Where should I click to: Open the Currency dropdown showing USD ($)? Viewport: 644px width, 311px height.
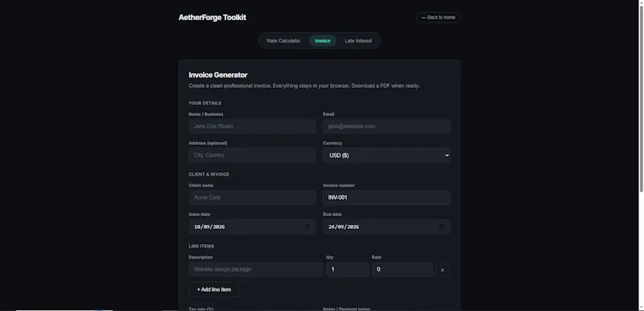point(386,155)
